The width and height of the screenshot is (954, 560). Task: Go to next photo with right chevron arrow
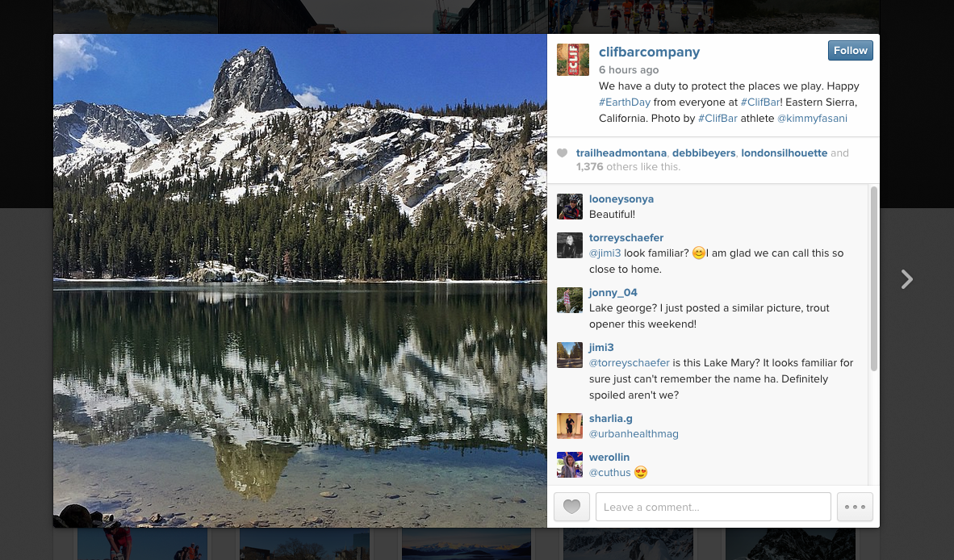click(906, 279)
